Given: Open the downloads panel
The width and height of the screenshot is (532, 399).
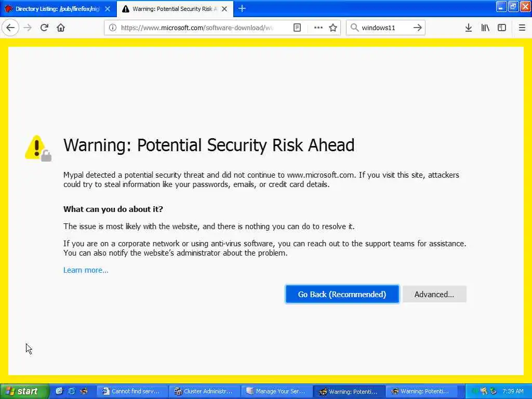Looking at the screenshot, I should pyautogui.click(x=469, y=28).
